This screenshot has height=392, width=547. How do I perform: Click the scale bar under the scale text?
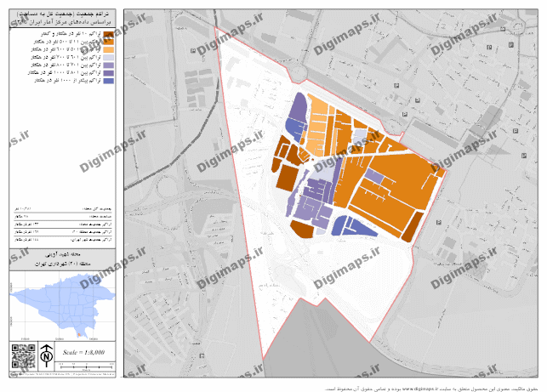tap(86, 366)
